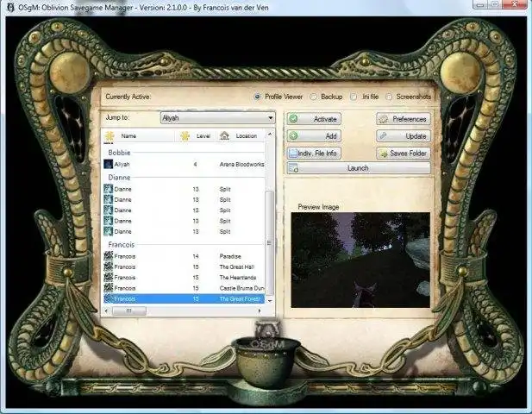Click level 14 in the Paradise row

pos(196,256)
